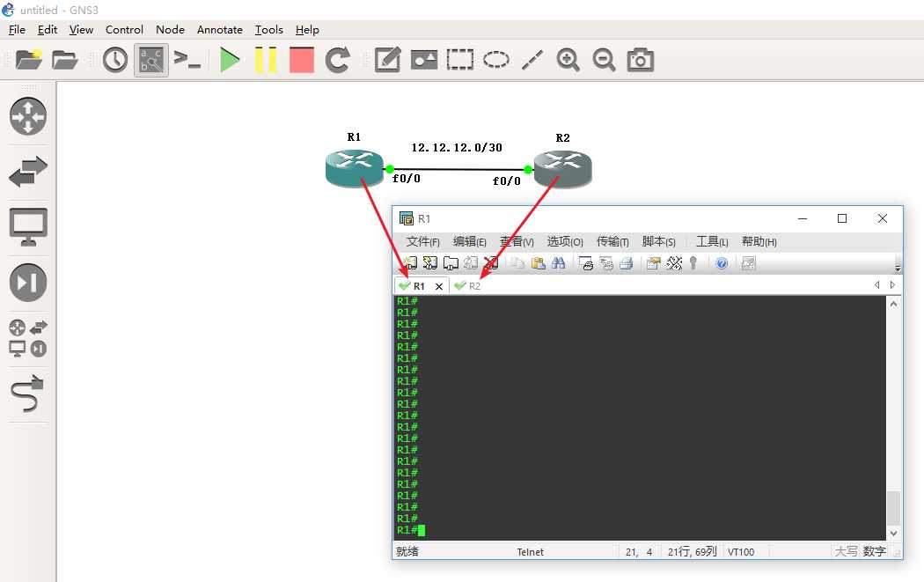This screenshot has width=924, height=582.
Task: Click the keymap editor tools icon
Action: click(674, 263)
